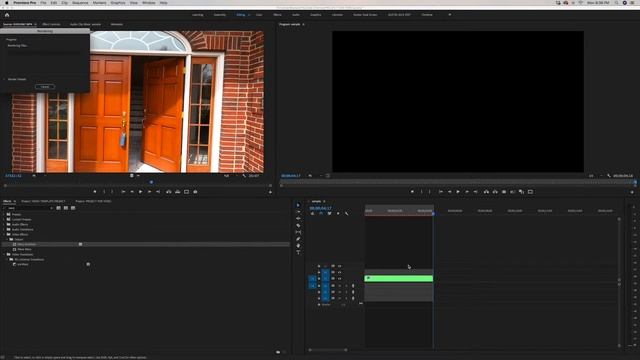Click Mark Out in Source monitor

112,192
